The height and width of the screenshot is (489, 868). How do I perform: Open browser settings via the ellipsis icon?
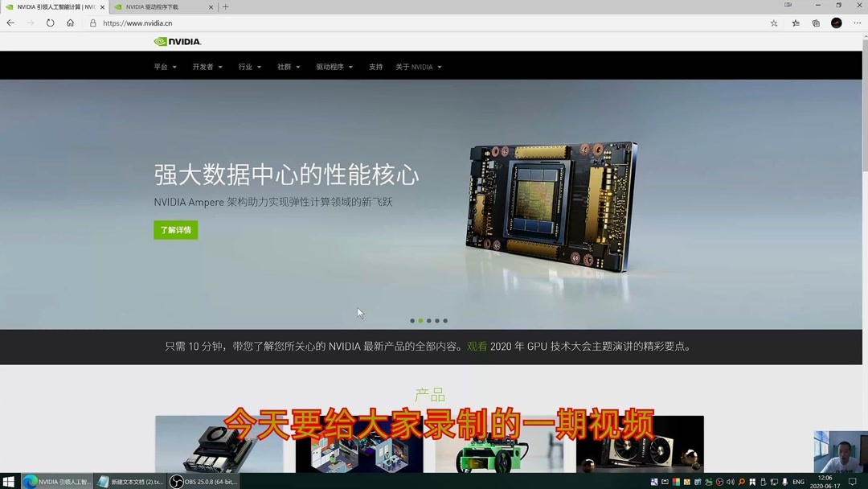tap(857, 23)
